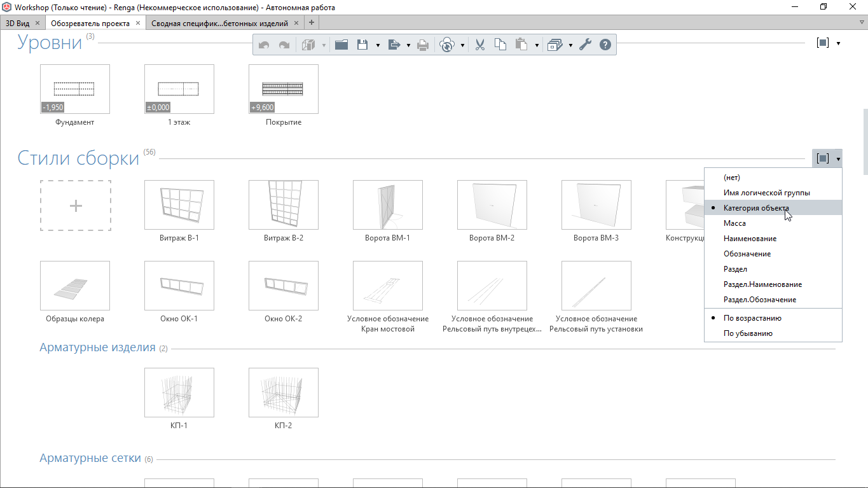
Task: Select Окно ОК-1 assembly style
Action: point(179,286)
